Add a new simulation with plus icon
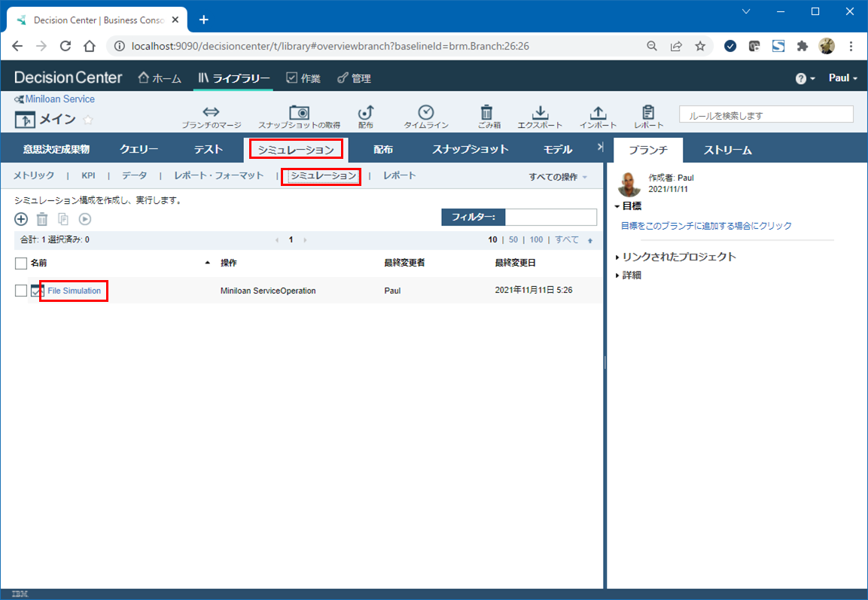Viewport: 868px width, 600px height. coord(21,219)
